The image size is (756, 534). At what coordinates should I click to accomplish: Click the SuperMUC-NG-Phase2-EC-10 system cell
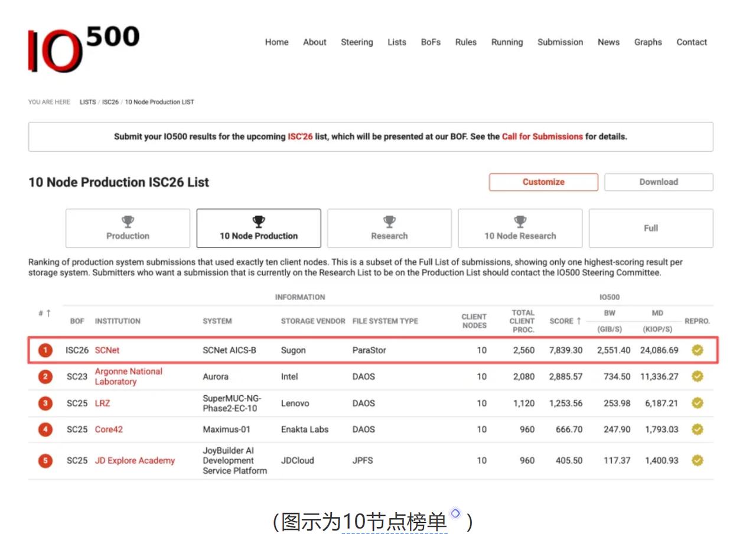(232, 403)
